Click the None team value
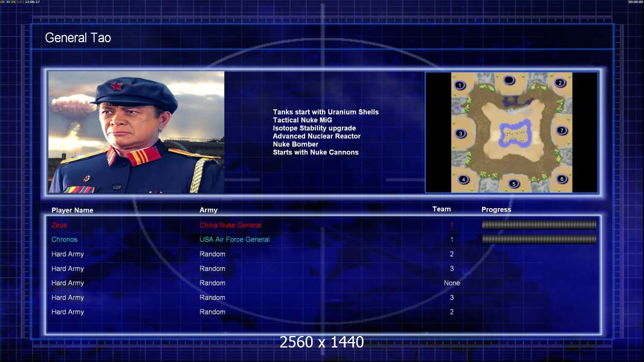644x362 pixels. tap(452, 283)
